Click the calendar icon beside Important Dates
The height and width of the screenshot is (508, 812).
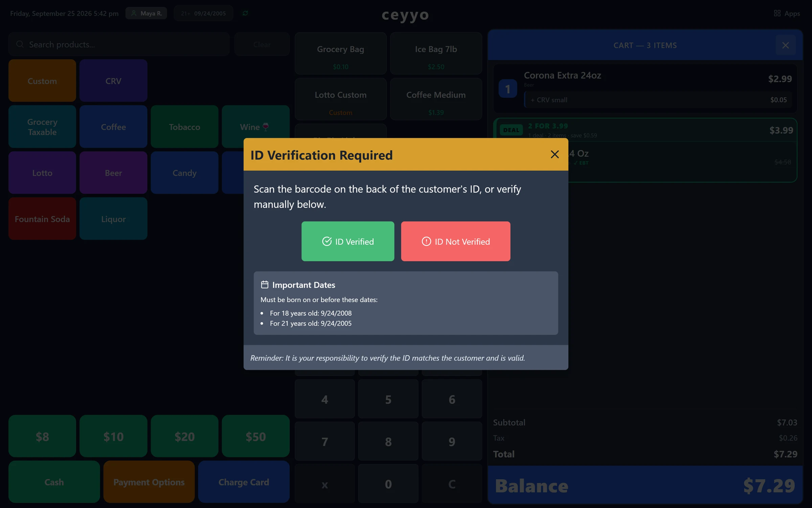pos(265,284)
